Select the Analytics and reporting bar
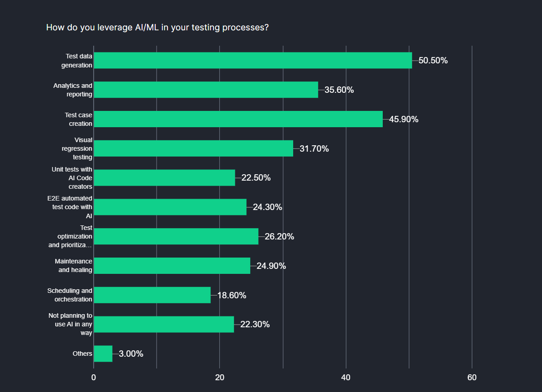This screenshot has height=392, width=542. click(x=206, y=90)
